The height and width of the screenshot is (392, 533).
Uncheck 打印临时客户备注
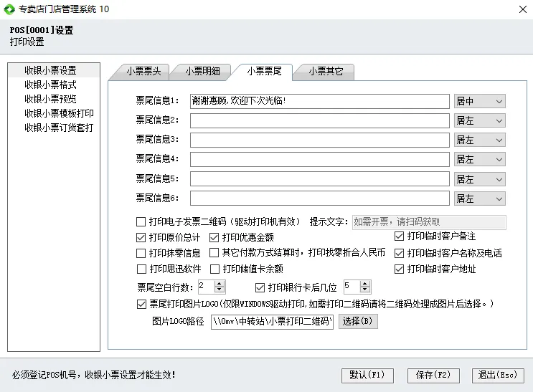[399, 236]
